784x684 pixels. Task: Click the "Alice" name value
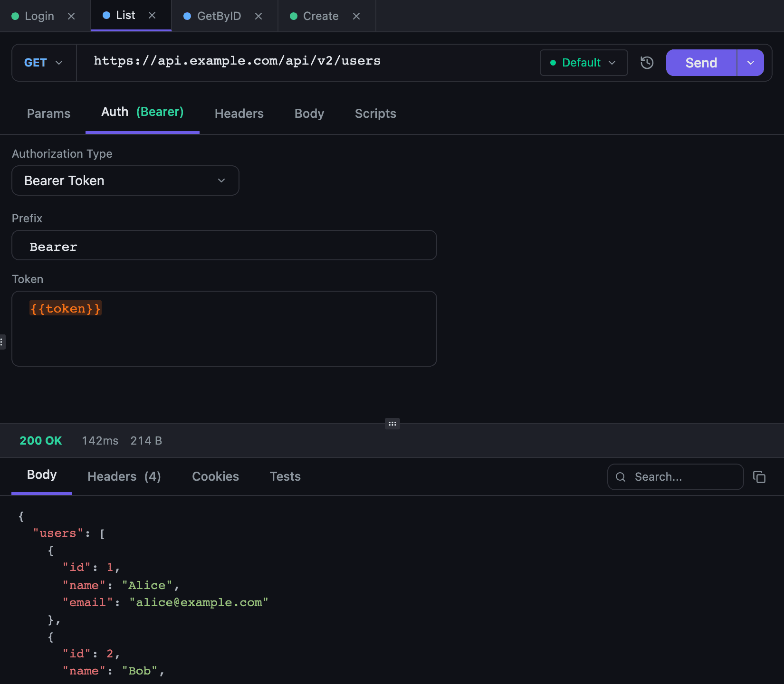[147, 585]
